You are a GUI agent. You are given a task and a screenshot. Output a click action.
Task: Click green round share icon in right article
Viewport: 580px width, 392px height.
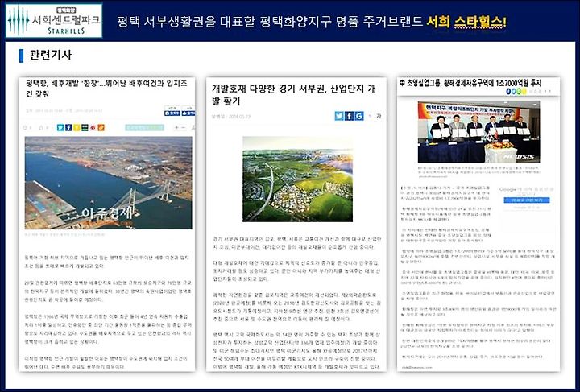tap(519, 91)
